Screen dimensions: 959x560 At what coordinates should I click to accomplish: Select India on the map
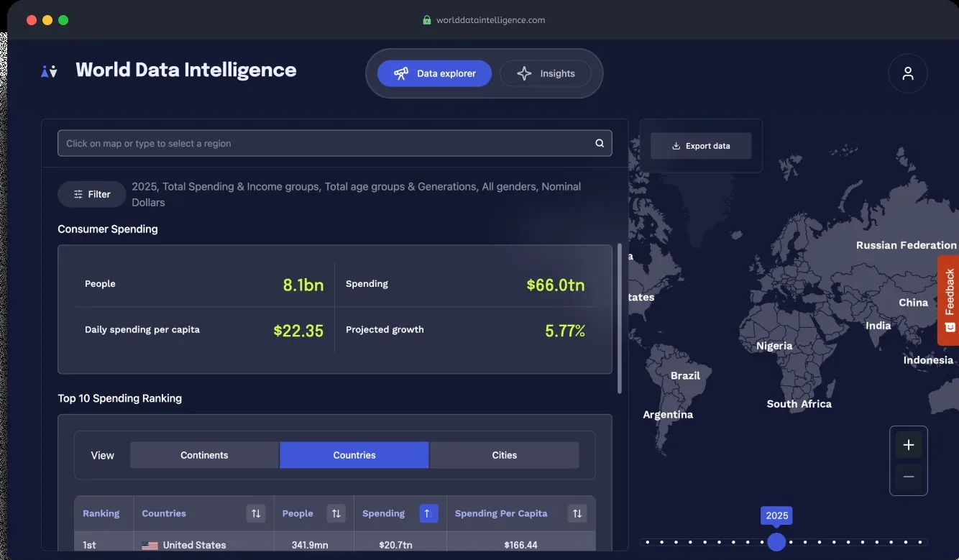tap(878, 326)
